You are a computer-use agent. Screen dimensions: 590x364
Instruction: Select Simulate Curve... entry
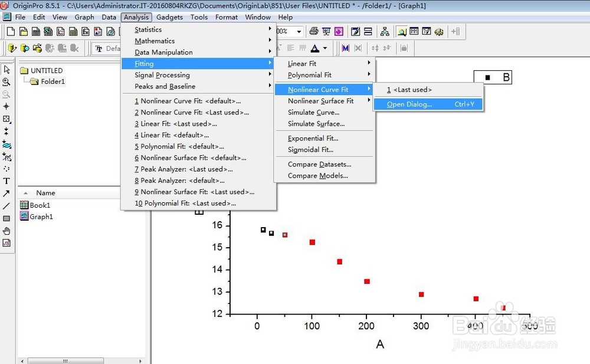(x=324, y=112)
